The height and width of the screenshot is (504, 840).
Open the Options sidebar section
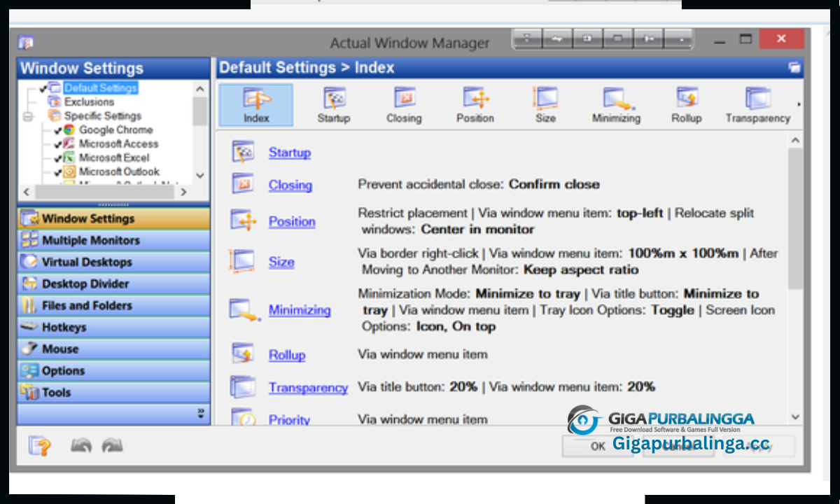tap(113, 370)
